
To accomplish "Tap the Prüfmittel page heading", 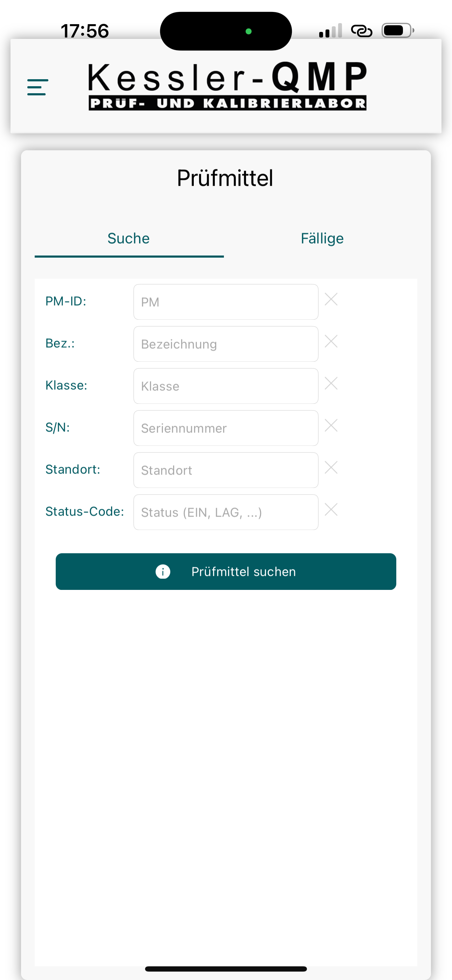I will (x=225, y=178).
